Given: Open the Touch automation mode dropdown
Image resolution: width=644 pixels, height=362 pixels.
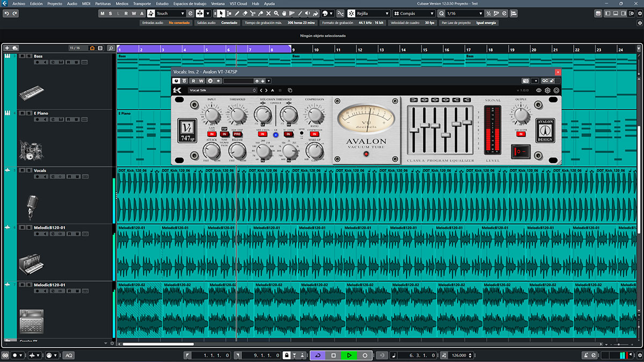Looking at the screenshot, I should coord(170,13).
